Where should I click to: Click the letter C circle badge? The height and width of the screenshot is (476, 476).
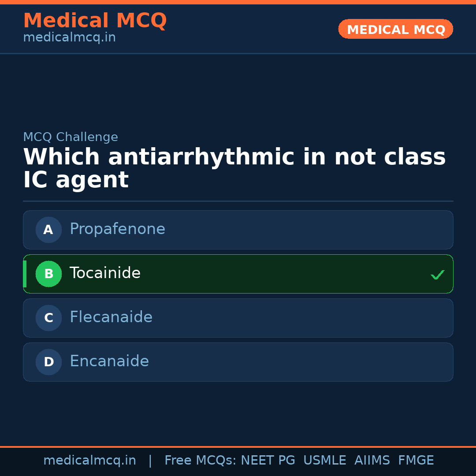48,318
